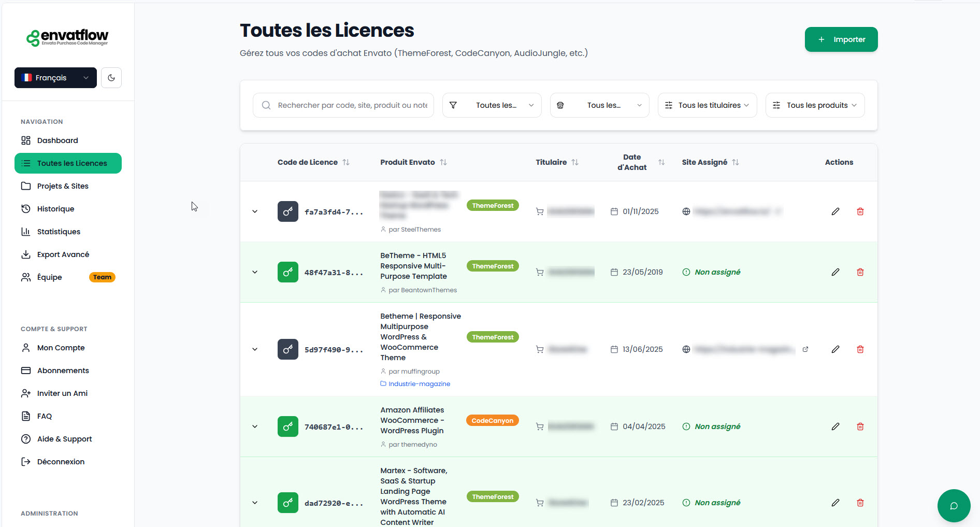Open the Français language dropdown

tap(55, 78)
